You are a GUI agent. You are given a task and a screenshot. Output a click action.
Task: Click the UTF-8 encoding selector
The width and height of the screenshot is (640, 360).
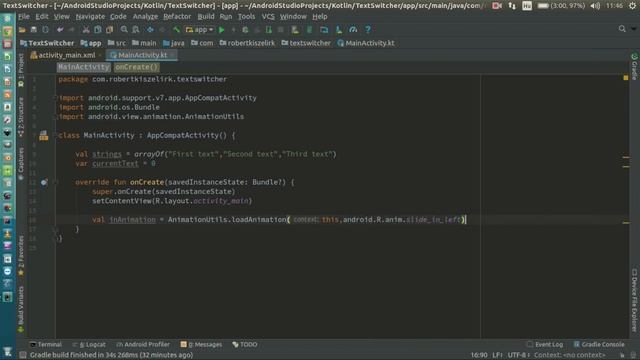(x=518, y=355)
